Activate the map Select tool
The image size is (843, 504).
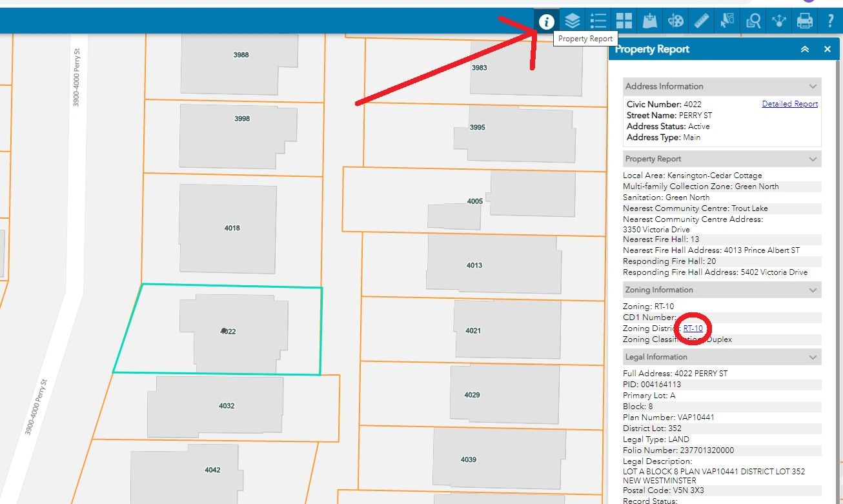[727, 21]
